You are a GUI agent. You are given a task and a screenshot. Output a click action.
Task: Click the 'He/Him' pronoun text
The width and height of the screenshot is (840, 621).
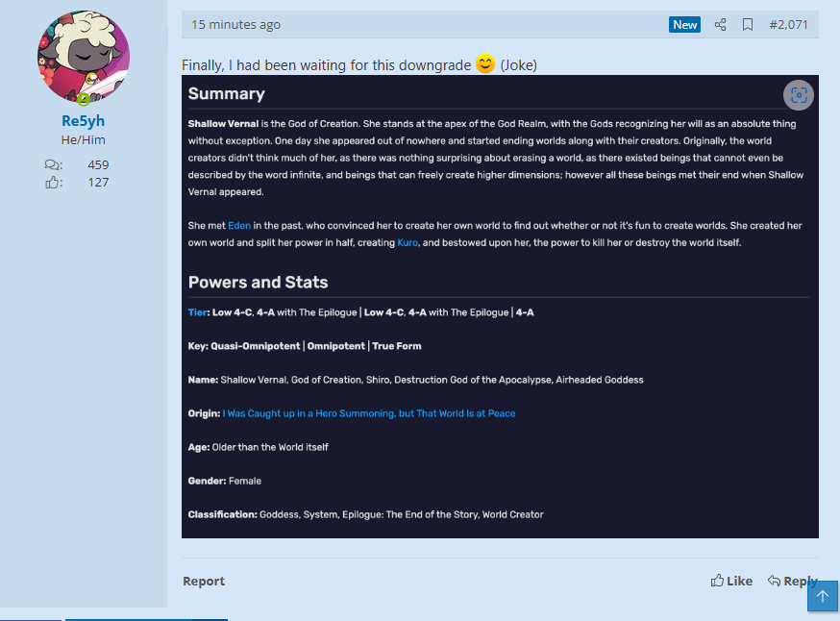click(x=83, y=139)
